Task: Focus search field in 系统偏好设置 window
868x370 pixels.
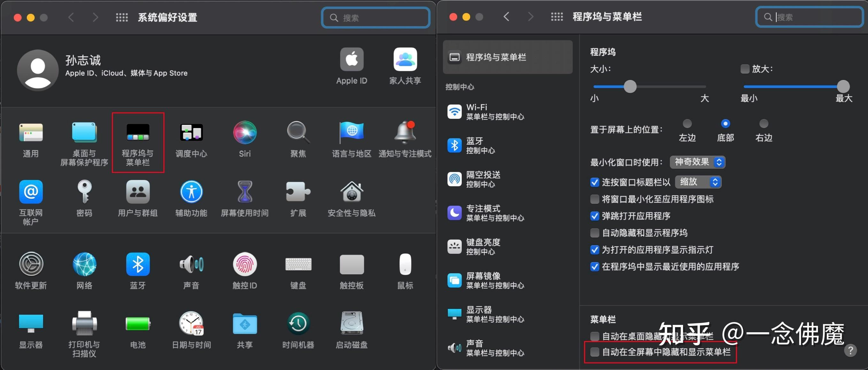Action: tap(376, 18)
